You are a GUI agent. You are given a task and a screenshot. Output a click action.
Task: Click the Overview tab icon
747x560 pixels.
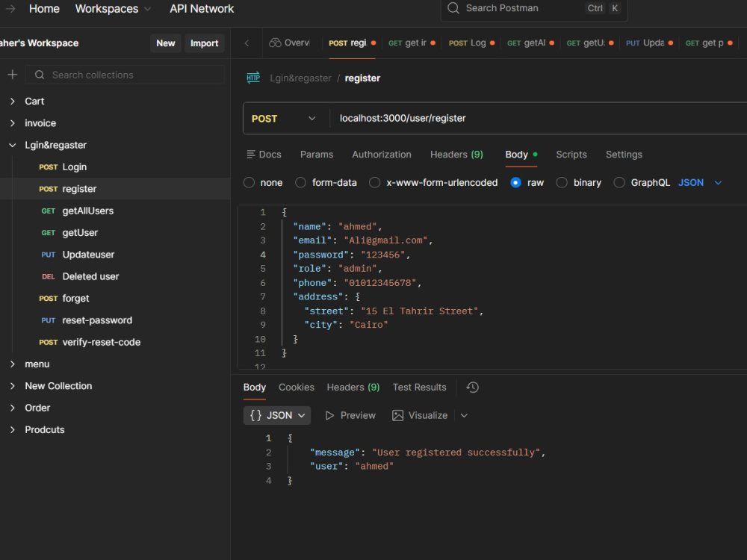275,43
